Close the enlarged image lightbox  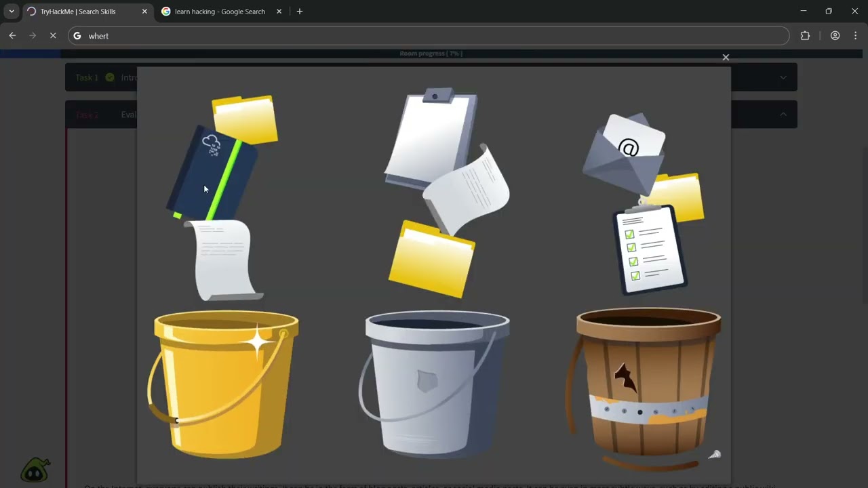point(726,58)
